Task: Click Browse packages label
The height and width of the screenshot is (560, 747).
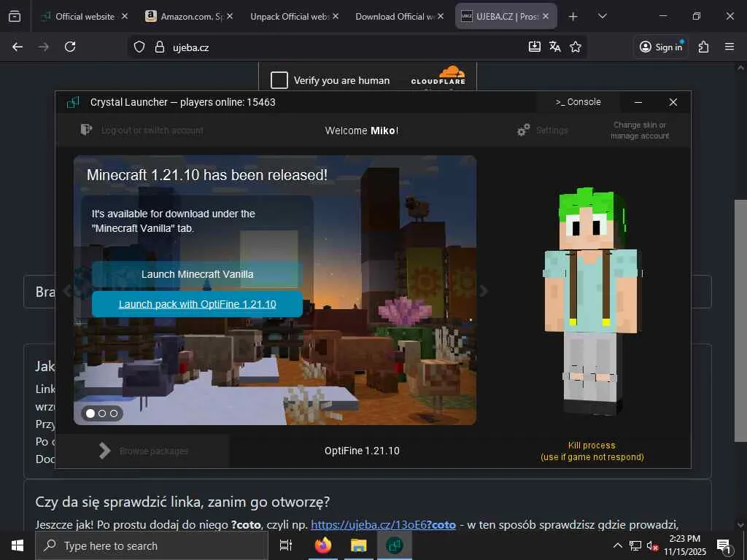Action: point(154,451)
